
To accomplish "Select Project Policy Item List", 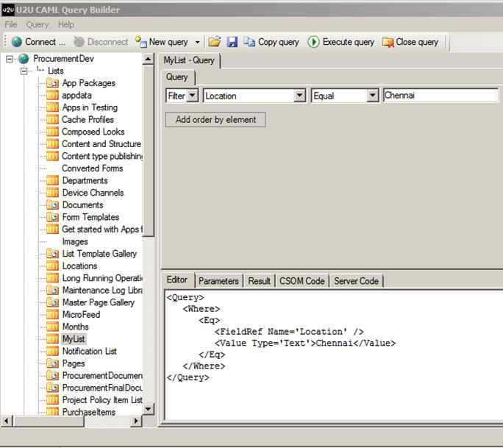I will tap(102, 400).
